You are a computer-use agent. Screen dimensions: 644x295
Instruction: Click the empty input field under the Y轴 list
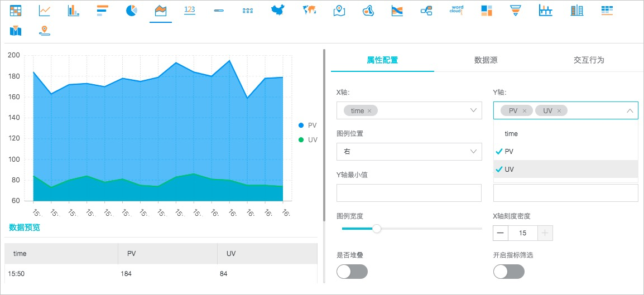(565, 193)
